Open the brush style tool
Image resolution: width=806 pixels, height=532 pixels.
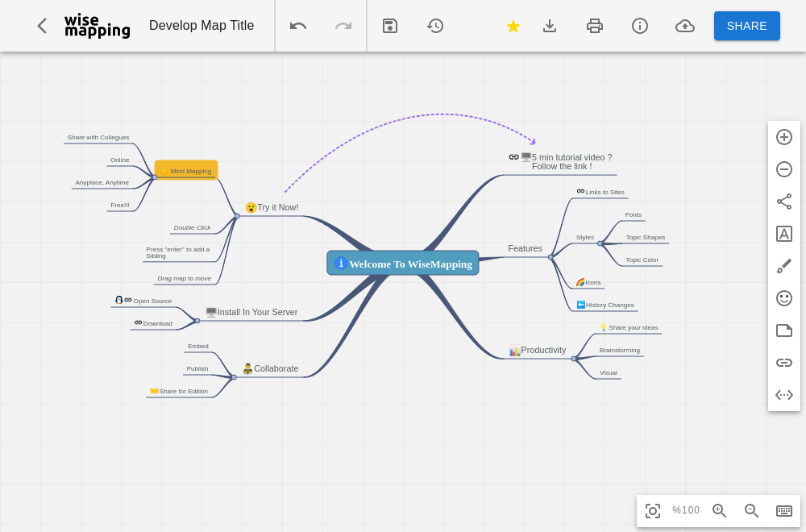[784, 266]
